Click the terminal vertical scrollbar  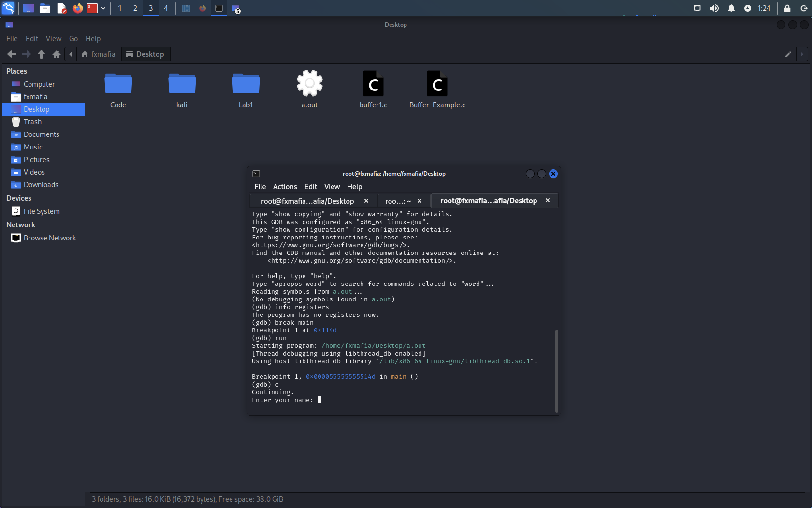[557, 371]
